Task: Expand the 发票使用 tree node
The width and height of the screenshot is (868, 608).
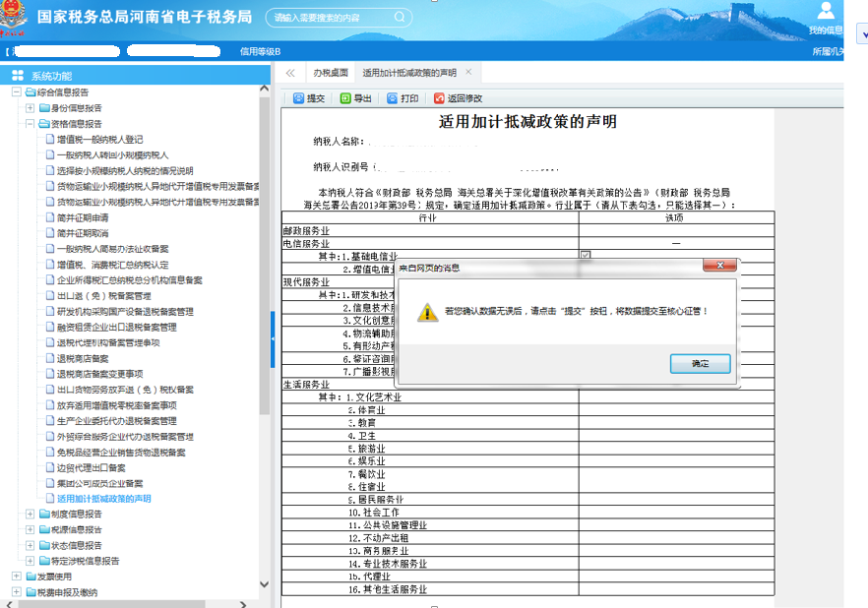Action: click(17, 577)
